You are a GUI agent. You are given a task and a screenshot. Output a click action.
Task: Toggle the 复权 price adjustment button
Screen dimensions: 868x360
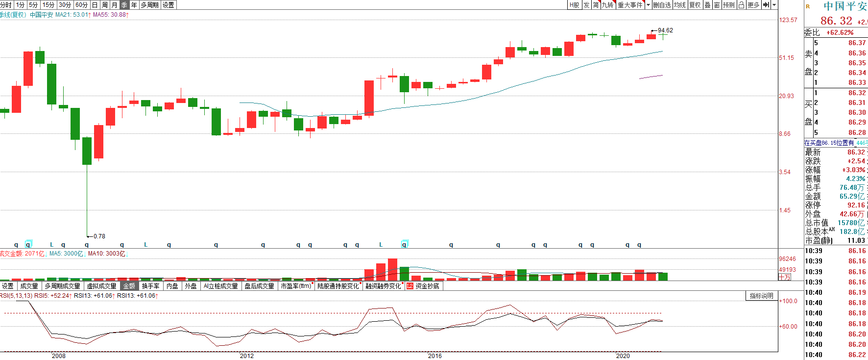(x=695, y=5)
